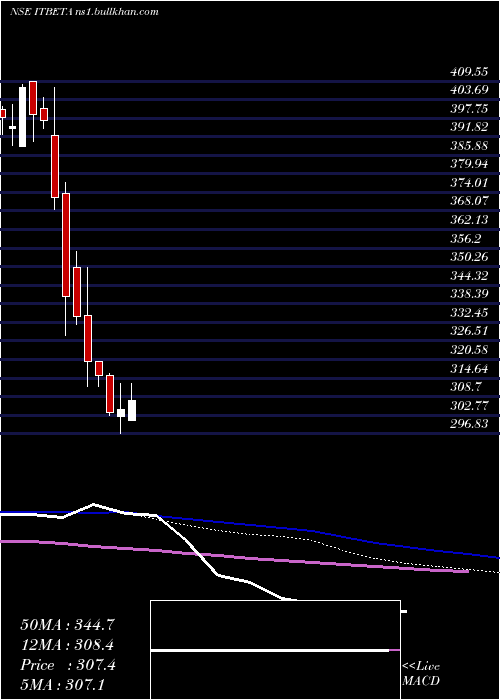Image resolution: width=500 pixels, height=700 pixels.
Task: Click the 12MA : 308.4 readout
Action: (x=67, y=645)
